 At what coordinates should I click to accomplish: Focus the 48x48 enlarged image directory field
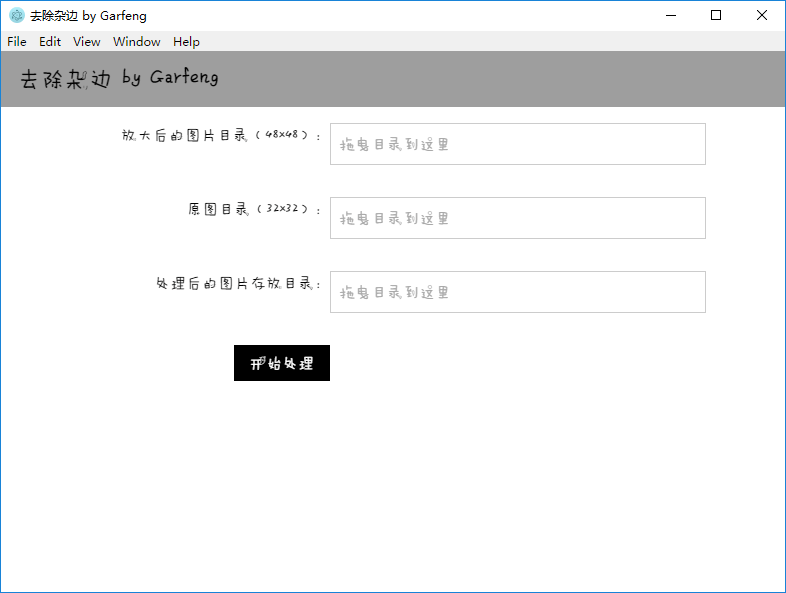[x=518, y=144]
